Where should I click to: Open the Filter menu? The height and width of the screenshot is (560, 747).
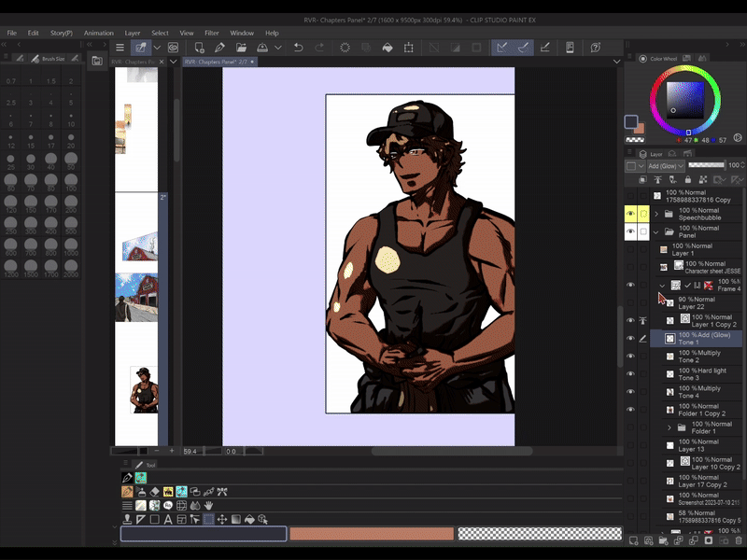(x=212, y=33)
